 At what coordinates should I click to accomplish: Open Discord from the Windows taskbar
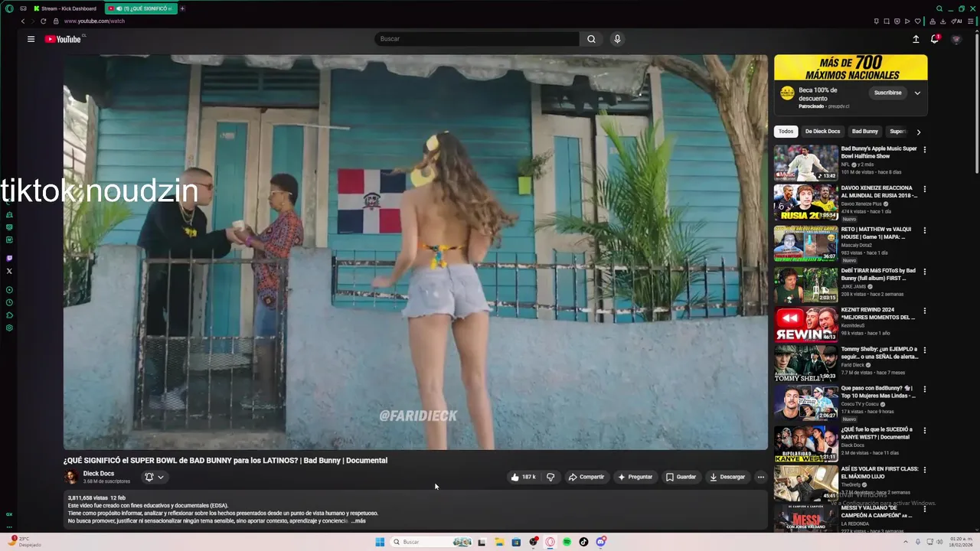point(601,542)
